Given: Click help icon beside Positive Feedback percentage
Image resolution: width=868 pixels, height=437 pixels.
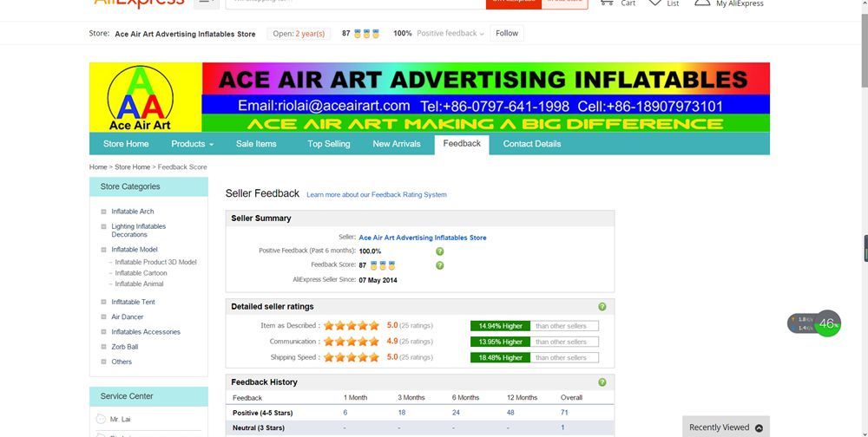Looking at the screenshot, I should point(439,251).
